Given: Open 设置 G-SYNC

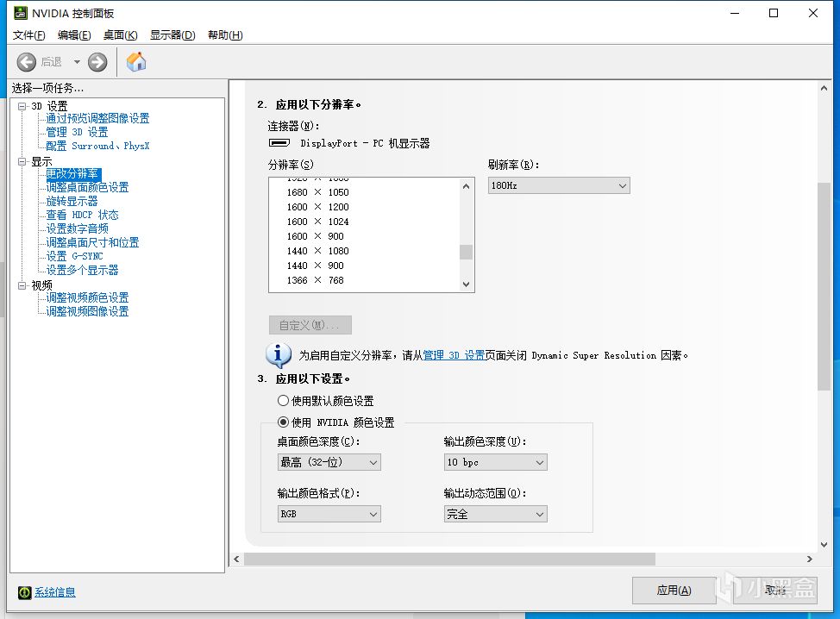Looking at the screenshot, I should click(74, 256).
